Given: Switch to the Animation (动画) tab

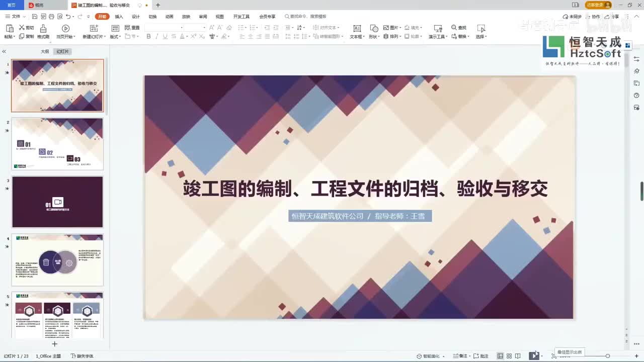Looking at the screenshot, I should (169, 17).
